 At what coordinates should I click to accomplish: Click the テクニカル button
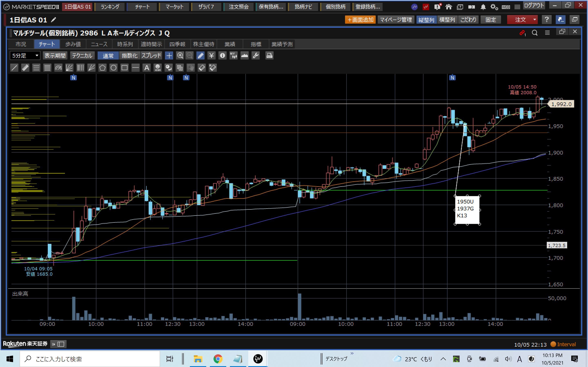point(82,56)
